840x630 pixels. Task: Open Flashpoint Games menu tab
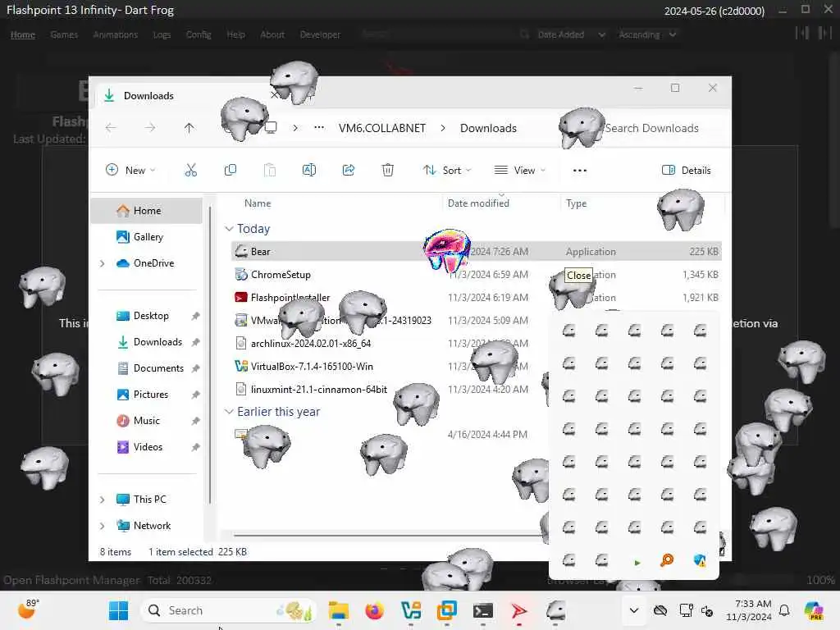(x=64, y=34)
